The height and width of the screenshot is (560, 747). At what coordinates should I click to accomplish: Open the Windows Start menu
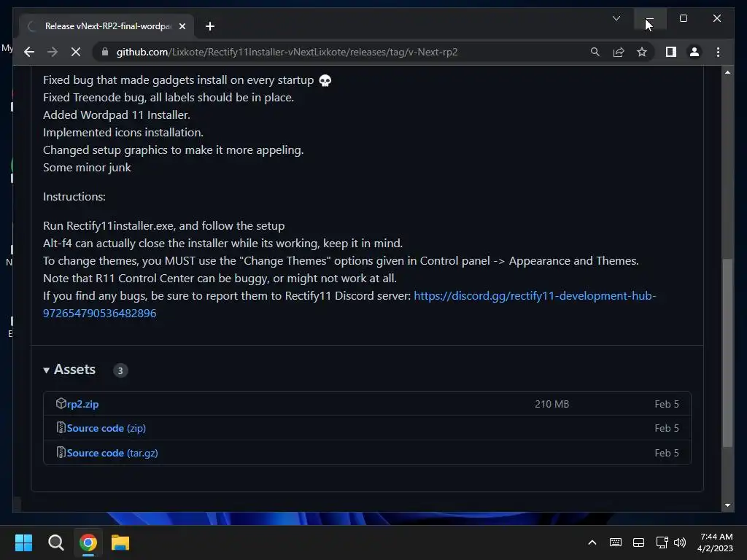click(x=23, y=542)
